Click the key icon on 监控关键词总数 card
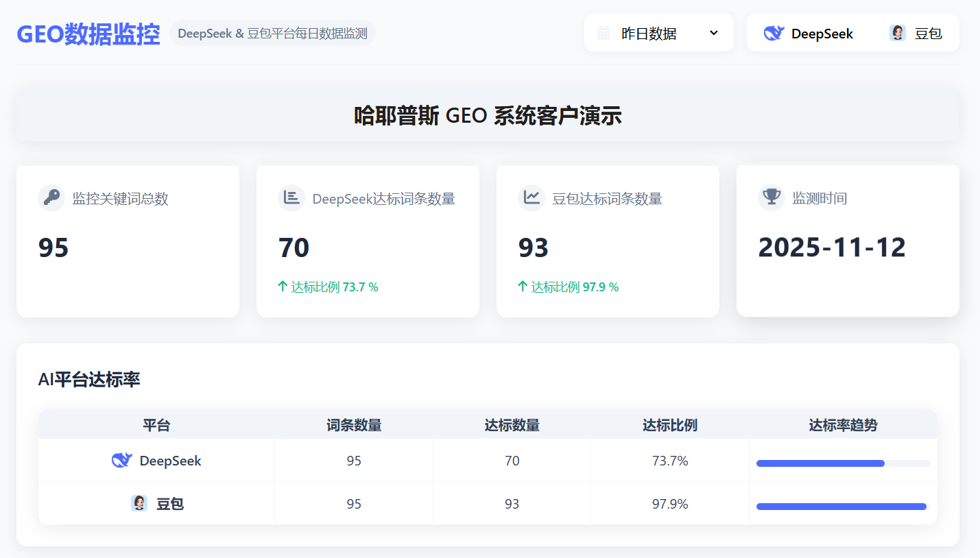 (x=51, y=197)
